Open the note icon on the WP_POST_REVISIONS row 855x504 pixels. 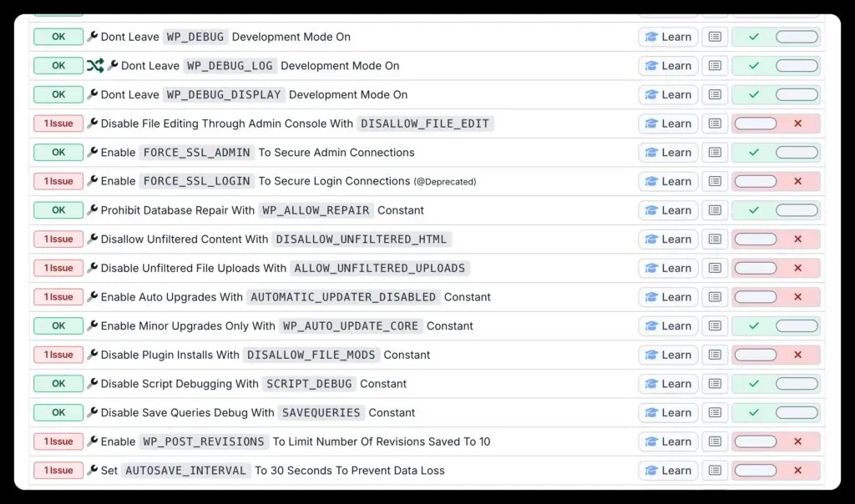(715, 441)
